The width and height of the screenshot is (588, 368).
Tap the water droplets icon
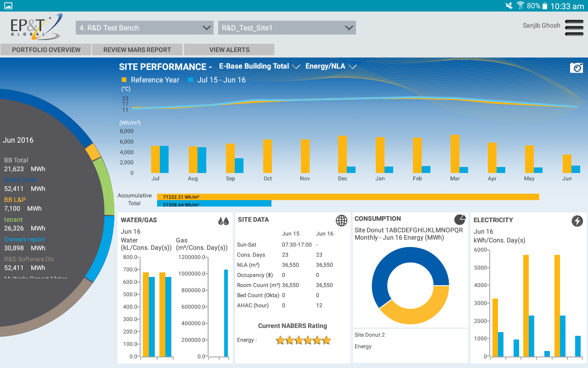223,221
